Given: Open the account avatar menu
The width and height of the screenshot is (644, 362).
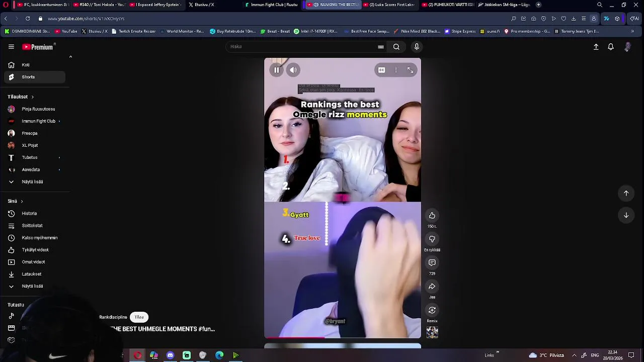Looking at the screenshot, I should click(x=627, y=47).
